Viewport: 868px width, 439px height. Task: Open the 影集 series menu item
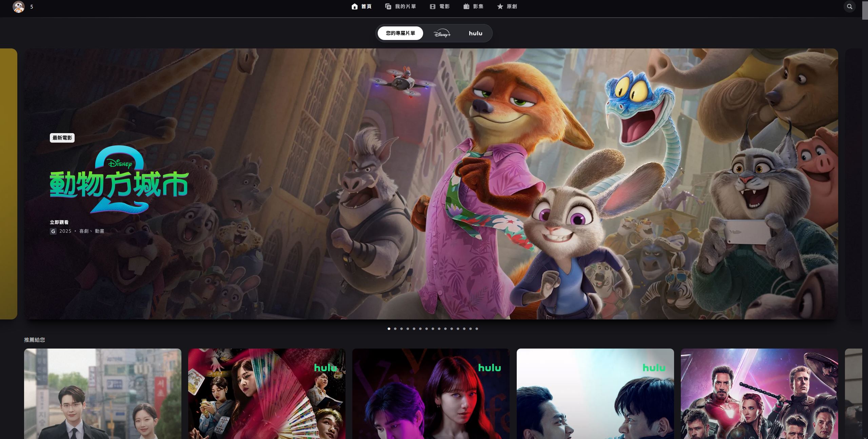[x=478, y=6]
